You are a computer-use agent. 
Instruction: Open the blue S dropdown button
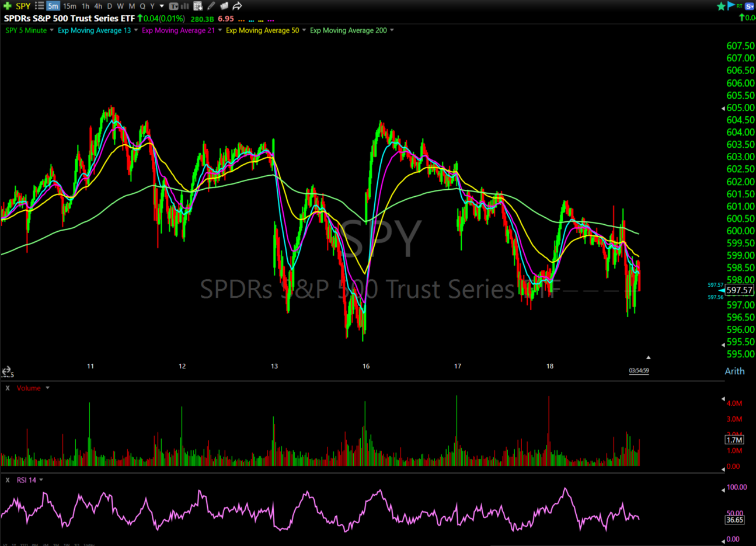(750, 6)
